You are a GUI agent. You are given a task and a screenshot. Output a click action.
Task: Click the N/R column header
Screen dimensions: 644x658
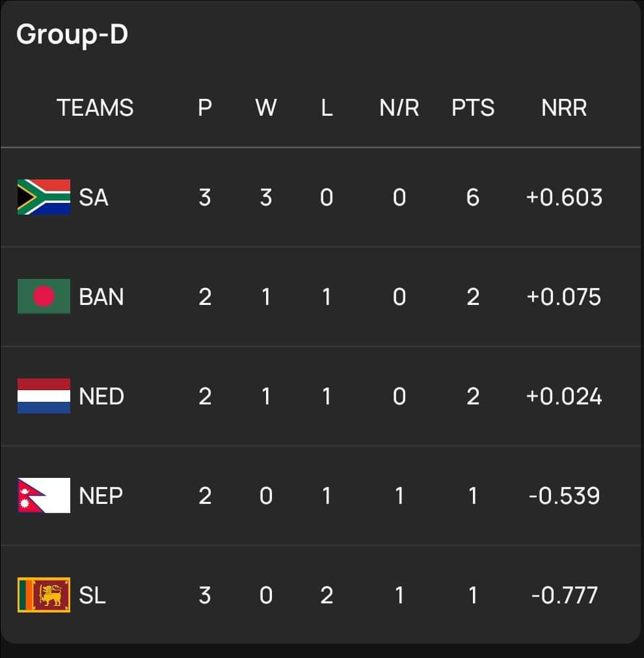[x=399, y=107]
